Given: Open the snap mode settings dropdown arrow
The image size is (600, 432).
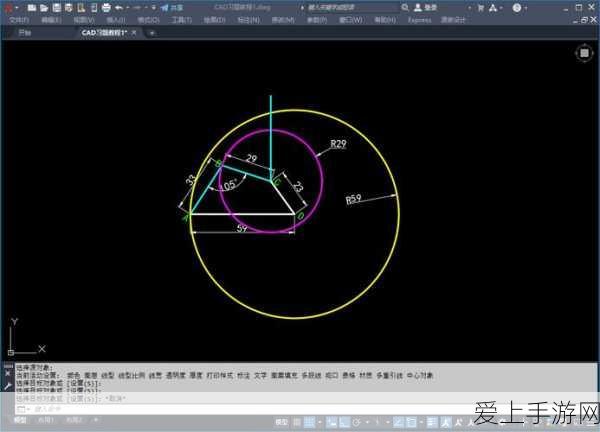Looking at the screenshot, I should coord(320,422).
